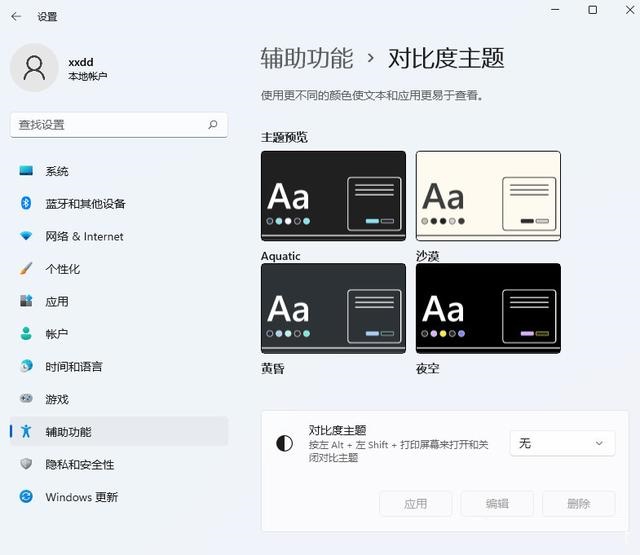The width and height of the screenshot is (640, 555).
Task: Select 游戏 in the sidebar
Action: pos(57,399)
